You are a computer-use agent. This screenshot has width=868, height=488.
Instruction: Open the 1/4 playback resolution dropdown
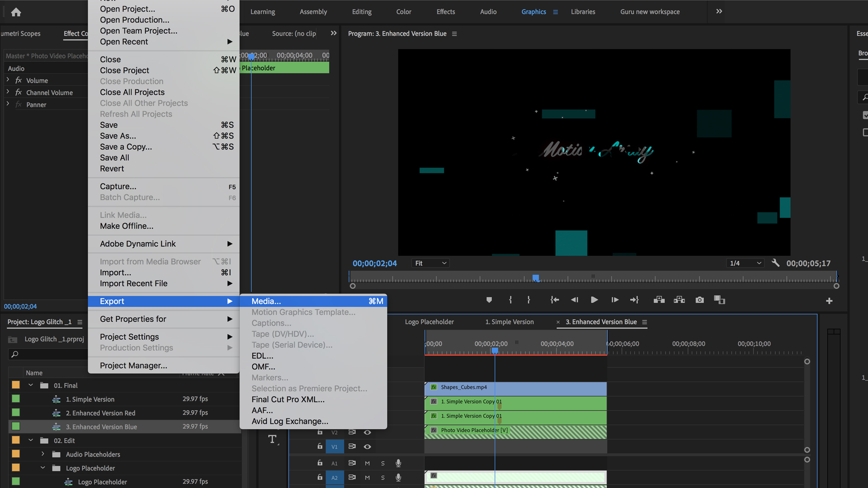(x=745, y=263)
